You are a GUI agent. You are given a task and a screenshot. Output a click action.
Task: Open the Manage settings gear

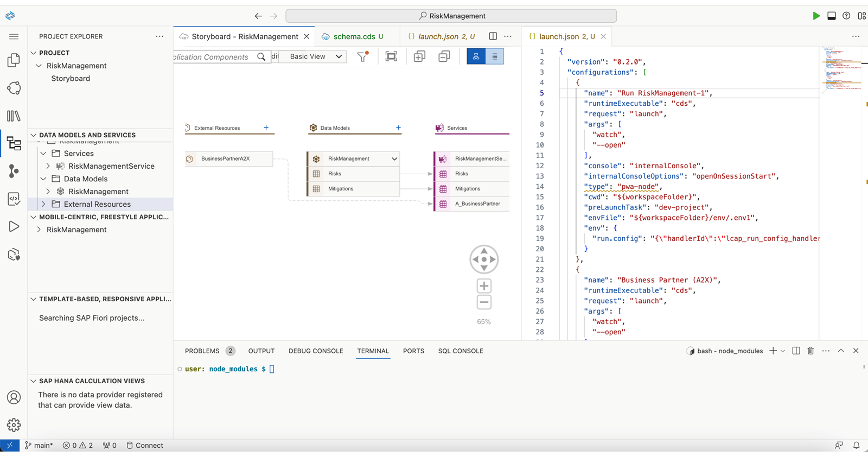14,425
